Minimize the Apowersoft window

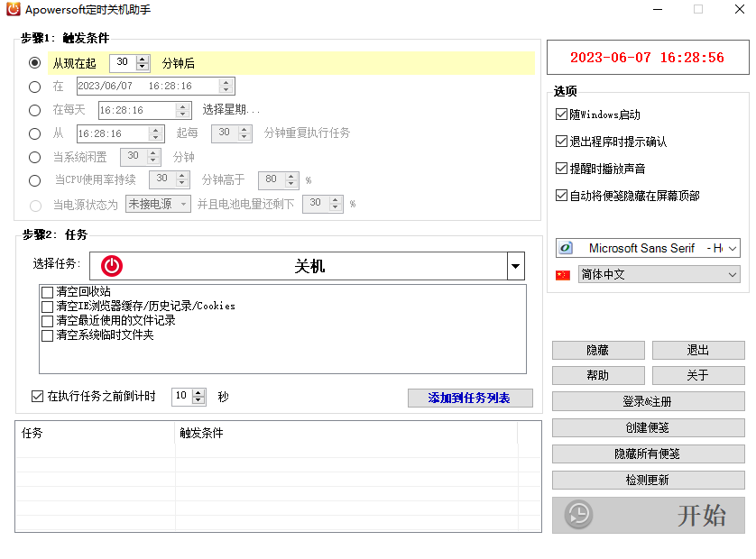click(658, 9)
